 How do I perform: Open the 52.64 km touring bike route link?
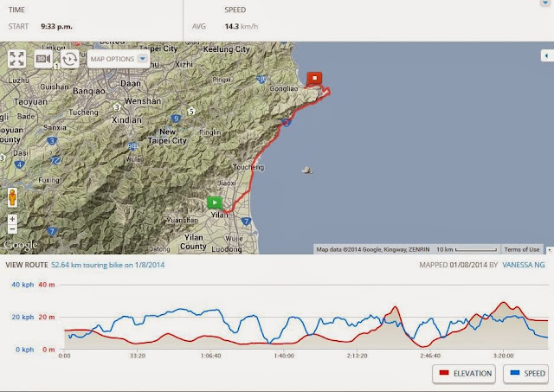tap(107, 265)
